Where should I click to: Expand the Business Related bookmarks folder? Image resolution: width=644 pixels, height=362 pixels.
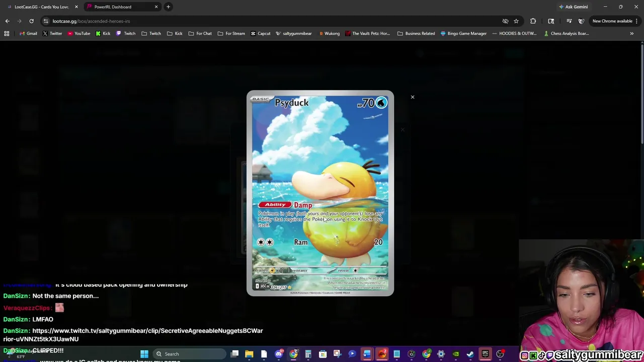tap(416, 34)
